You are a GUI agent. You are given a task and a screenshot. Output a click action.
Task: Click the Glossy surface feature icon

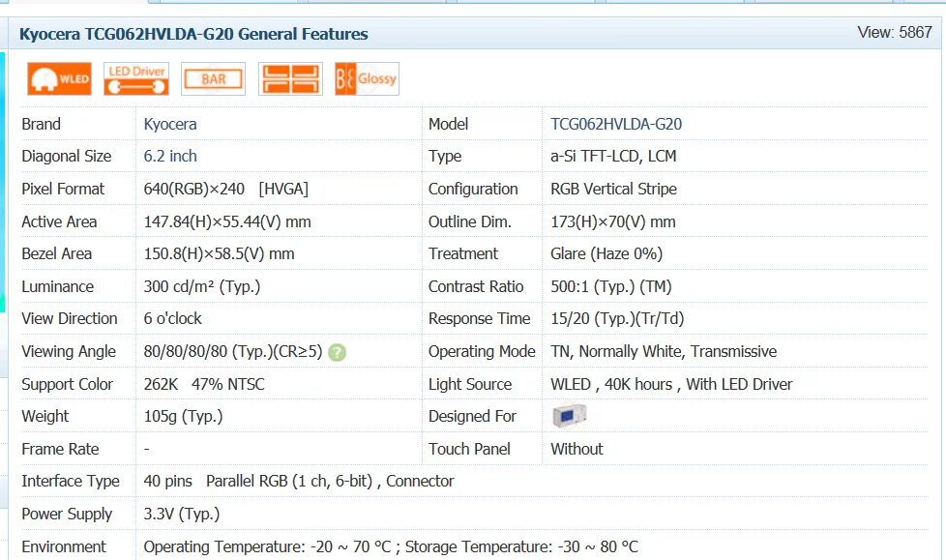[x=367, y=78]
